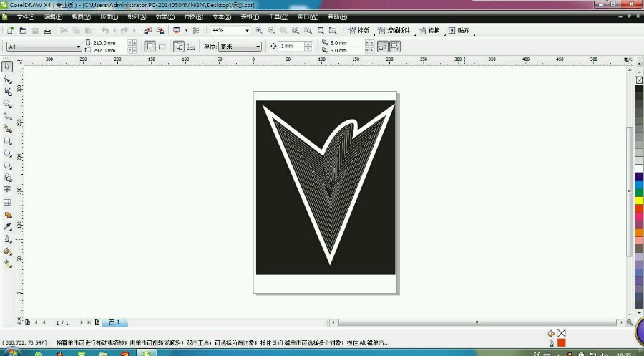644x356 pixels.
Task: Click the vertical scrollbar thumb
Action: point(629,191)
